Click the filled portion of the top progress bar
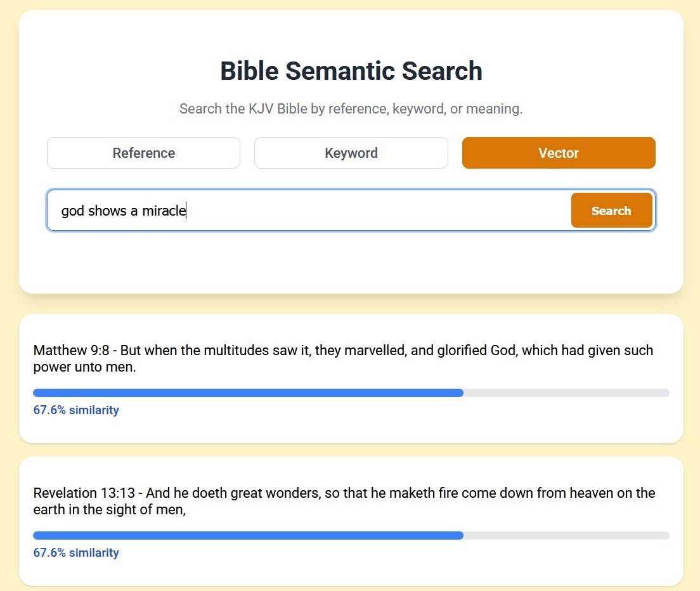The image size is (700, 591). (x=247, y=393)
